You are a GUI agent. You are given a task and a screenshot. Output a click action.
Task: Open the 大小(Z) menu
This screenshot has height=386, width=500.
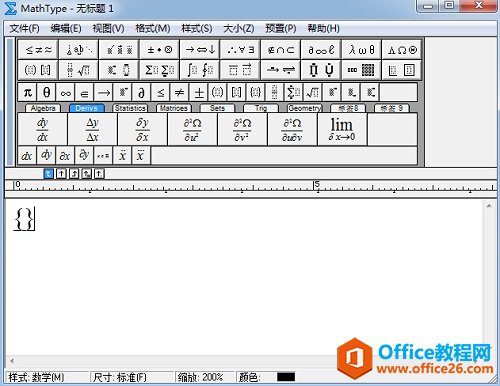239,29
